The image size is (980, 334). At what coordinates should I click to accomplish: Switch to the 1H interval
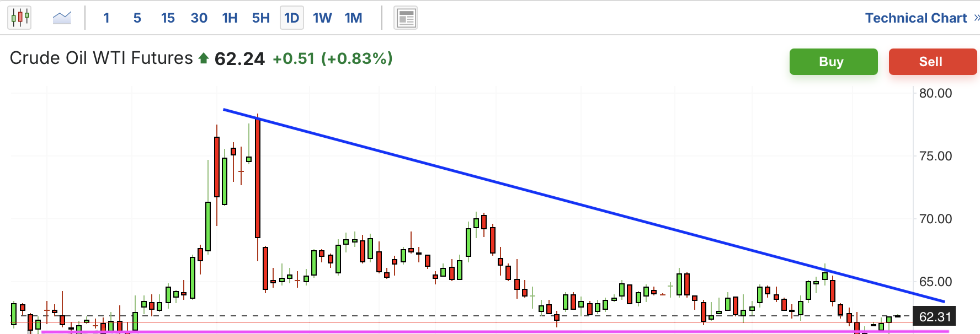pos(230,18)
